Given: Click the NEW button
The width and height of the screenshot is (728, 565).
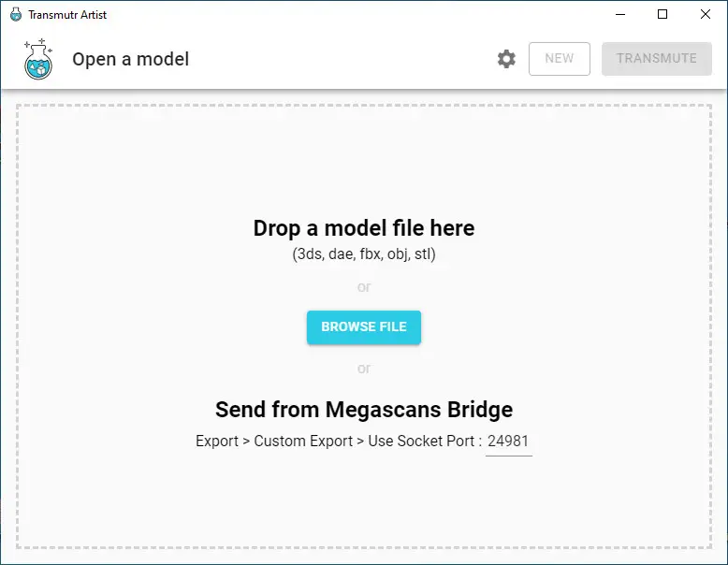Looking at the screenshot, I should [559, 59].
